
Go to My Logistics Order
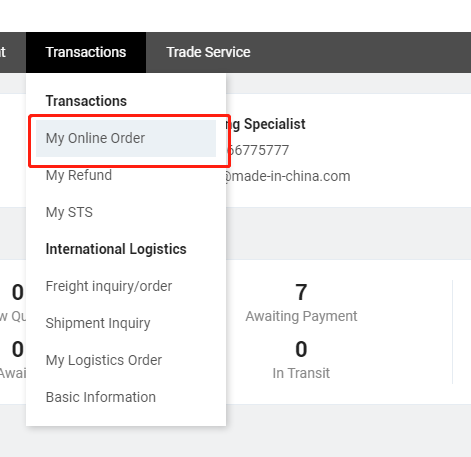(x=104, y=360)
